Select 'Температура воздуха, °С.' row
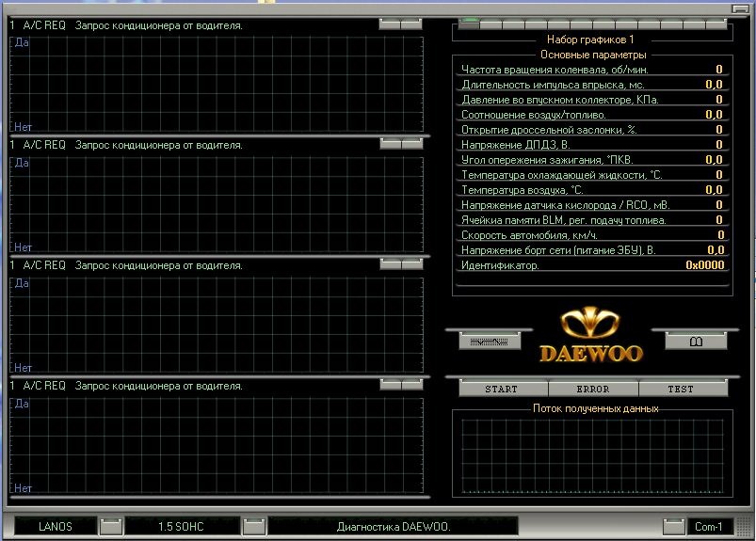 (x=592, y=189)
